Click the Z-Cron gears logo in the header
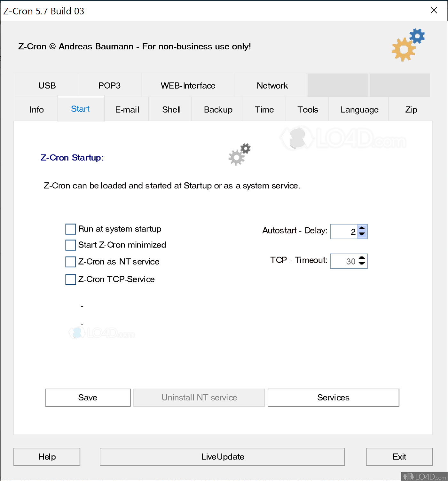 pos(408,45)
